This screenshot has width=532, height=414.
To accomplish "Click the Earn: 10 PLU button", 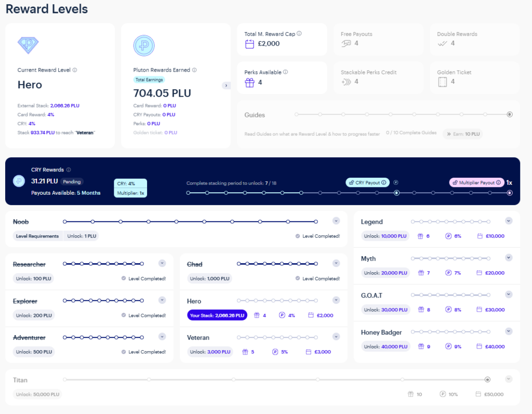I will (x=463, y=134).
